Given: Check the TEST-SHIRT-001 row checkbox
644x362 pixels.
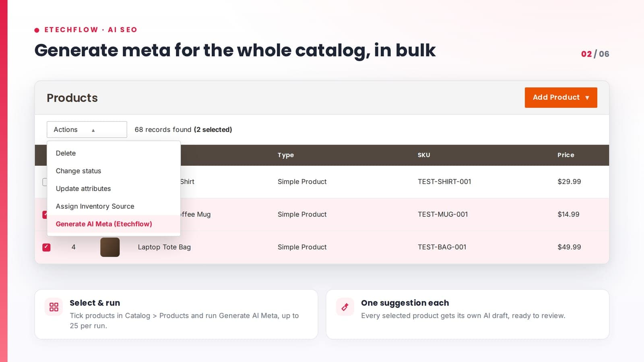Looking at the screenshot, I should pyautogui.click(x=45, y=182).
